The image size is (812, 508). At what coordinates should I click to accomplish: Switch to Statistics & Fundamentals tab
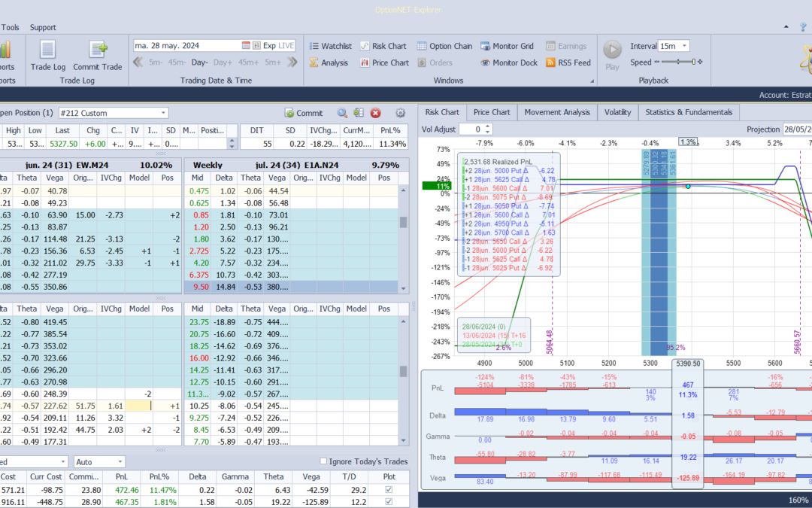click(689, 112)
